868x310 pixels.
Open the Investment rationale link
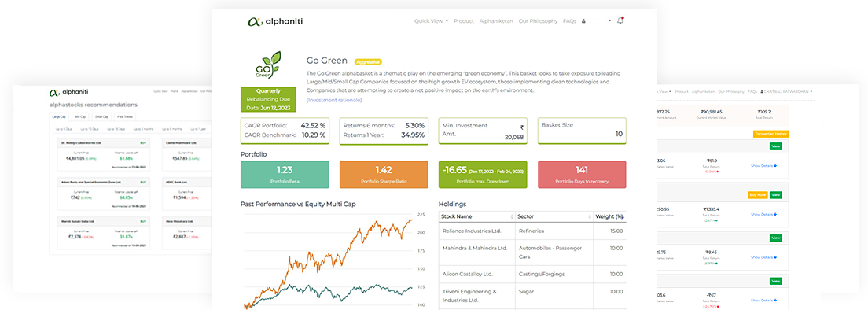click(x=334, y=100)
